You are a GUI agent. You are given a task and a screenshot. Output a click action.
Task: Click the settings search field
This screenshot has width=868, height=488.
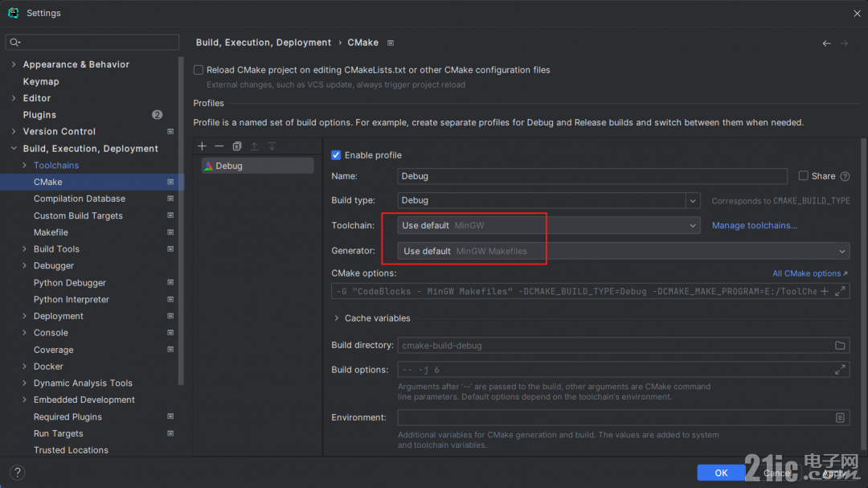(x=92, y=42)
